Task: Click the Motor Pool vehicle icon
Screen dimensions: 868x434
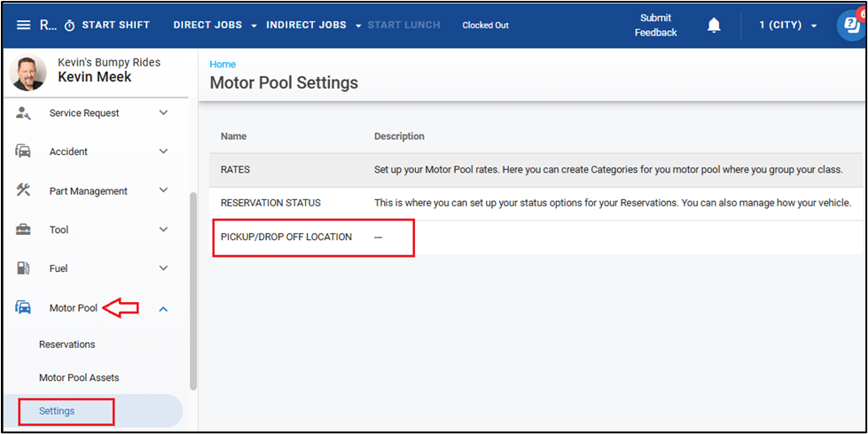Action: pyautogui.click(x=24, y=308)
